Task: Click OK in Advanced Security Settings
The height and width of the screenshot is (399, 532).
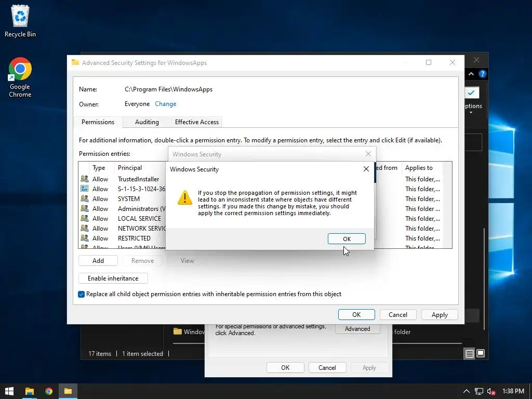Action: point(356,314)
